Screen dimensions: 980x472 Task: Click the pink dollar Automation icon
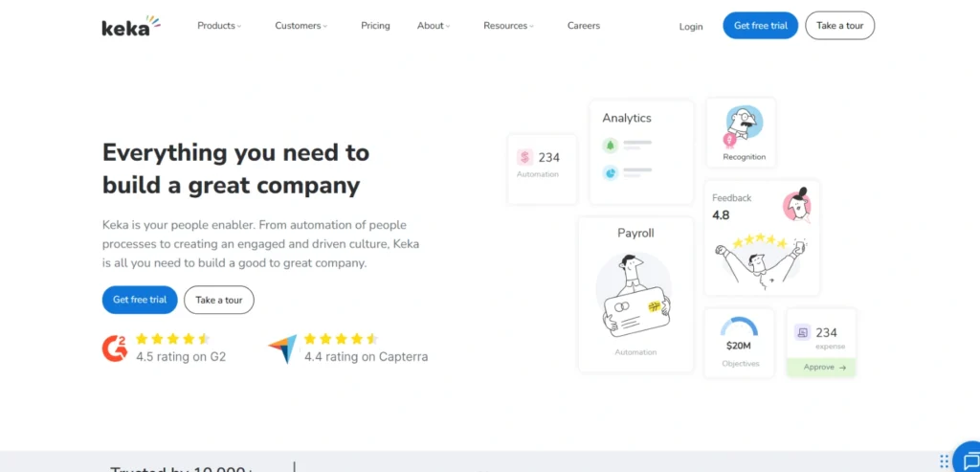tap(524, 157)
